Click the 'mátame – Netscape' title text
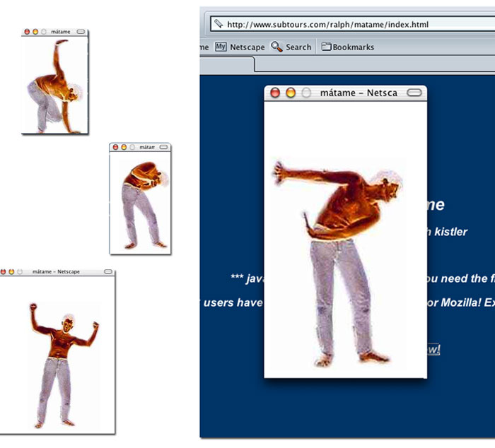Viewport: 495px width, 448px height. 56,271
